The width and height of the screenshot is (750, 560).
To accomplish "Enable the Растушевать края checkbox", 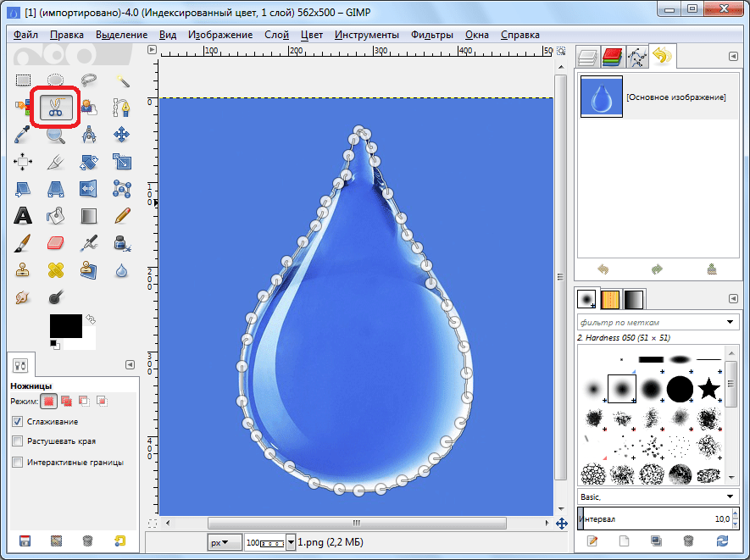I will click(18, 441).
